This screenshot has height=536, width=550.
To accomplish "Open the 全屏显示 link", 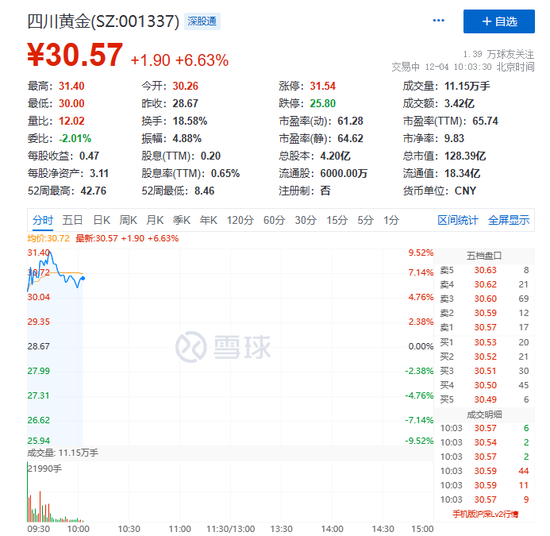I will [x=509, y=220].
